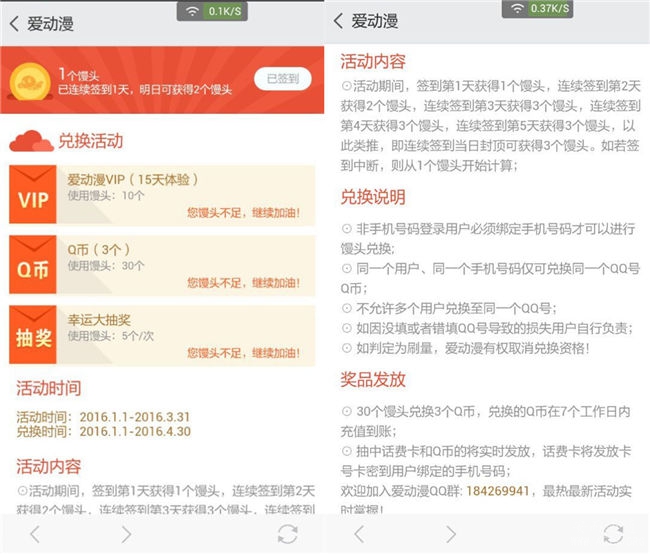650x554 pixels.
Task: Tap the QQ group number 184269941
Action: click(x=497, y=491)
